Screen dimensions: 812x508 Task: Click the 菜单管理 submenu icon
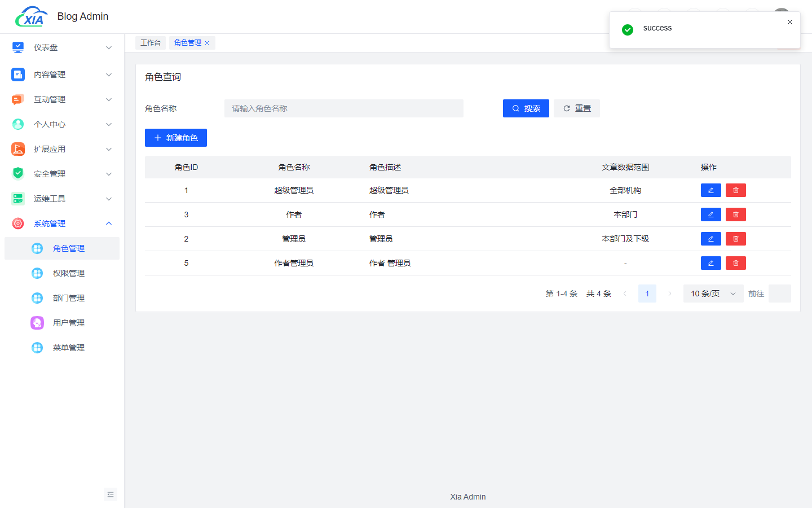coord(37,348)
